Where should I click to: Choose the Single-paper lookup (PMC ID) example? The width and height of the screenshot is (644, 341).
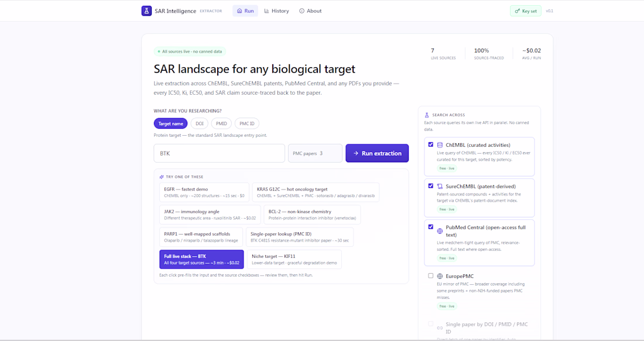(x=299, y=237)
